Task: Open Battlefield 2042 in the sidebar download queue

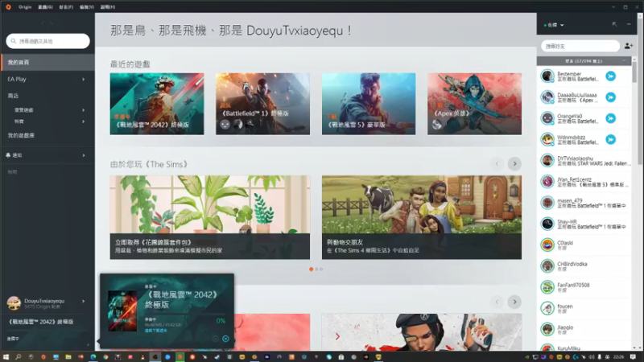Action: point(41,322)
